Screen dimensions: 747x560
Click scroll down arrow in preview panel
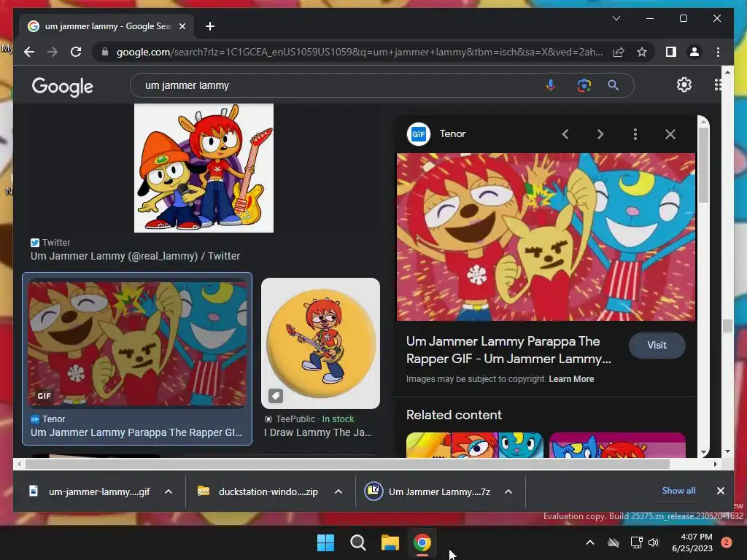click(x=704, y=452)
